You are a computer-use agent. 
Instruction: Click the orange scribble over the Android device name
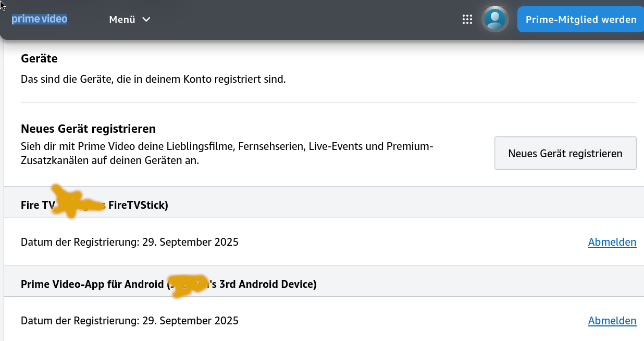pos(189,285)
